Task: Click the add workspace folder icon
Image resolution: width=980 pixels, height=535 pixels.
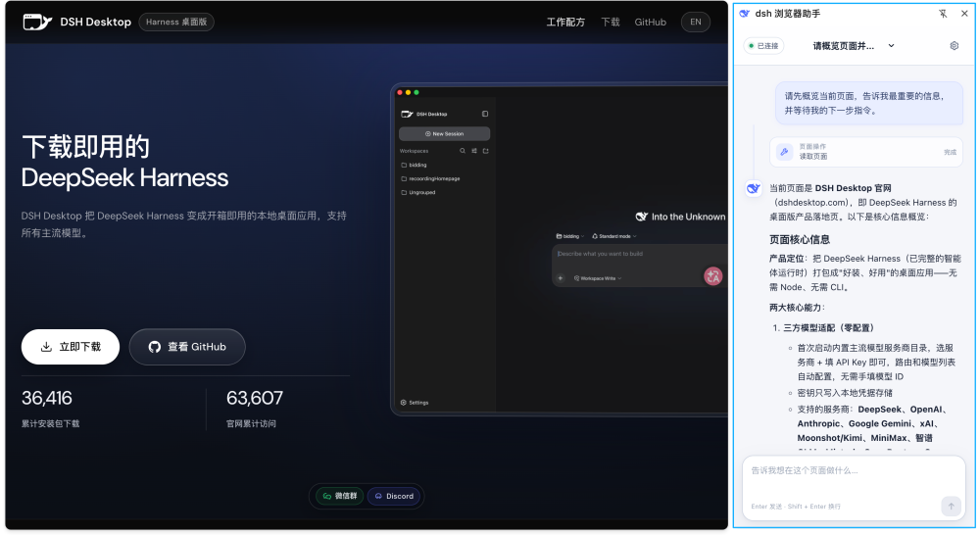Action: 486,151
